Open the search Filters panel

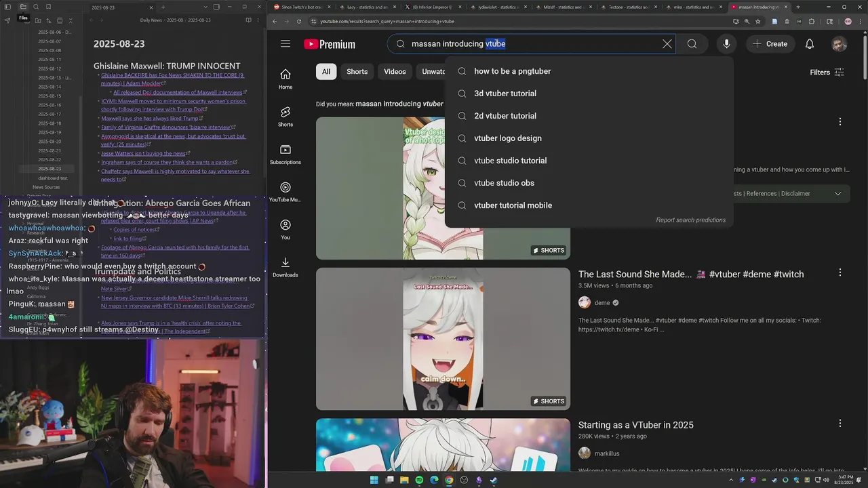[x=827, y=73]
